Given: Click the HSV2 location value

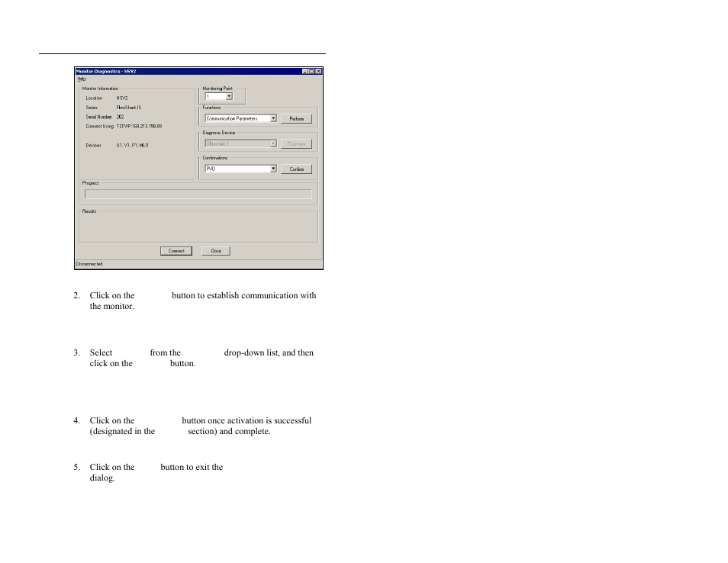Looking at the screenshot, I should 121,98.
